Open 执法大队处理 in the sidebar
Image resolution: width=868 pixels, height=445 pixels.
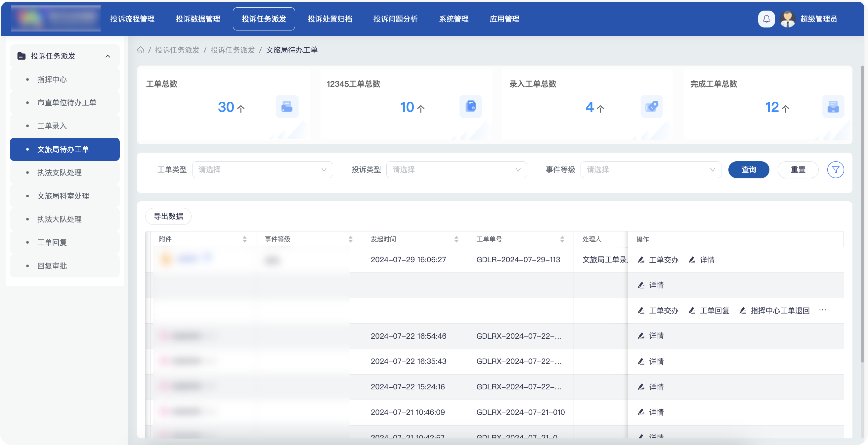coord(65,219)
